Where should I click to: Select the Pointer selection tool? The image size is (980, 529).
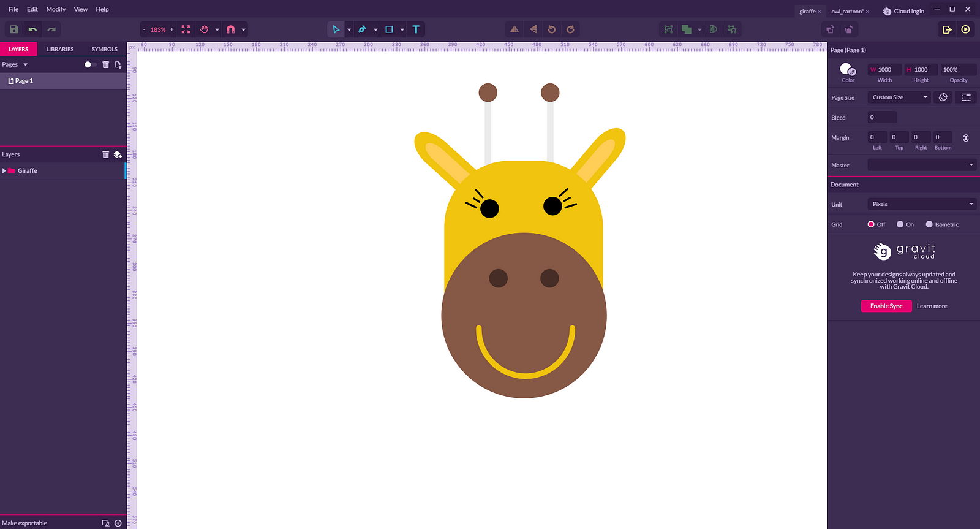click(336, 29)
